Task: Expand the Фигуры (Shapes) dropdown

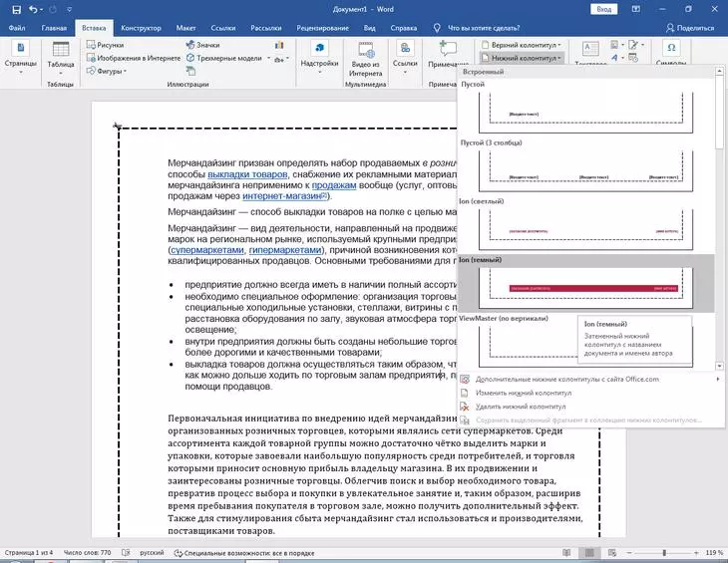Action: [110, 72]
